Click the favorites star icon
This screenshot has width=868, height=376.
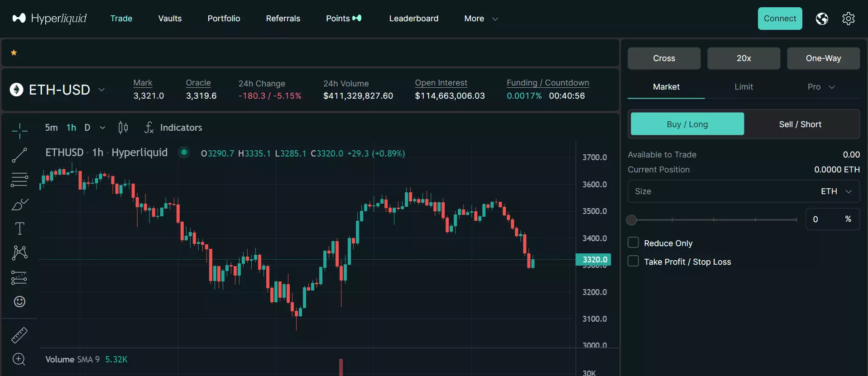[14, 52]
